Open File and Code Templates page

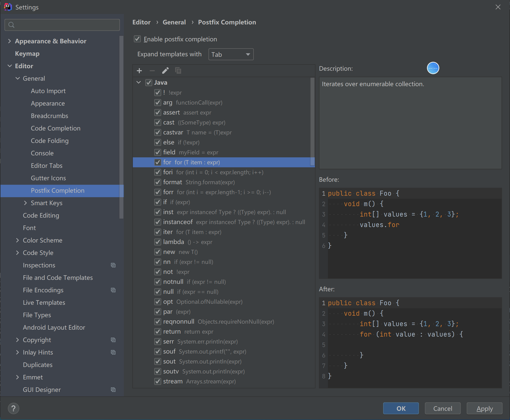(58, 278)
